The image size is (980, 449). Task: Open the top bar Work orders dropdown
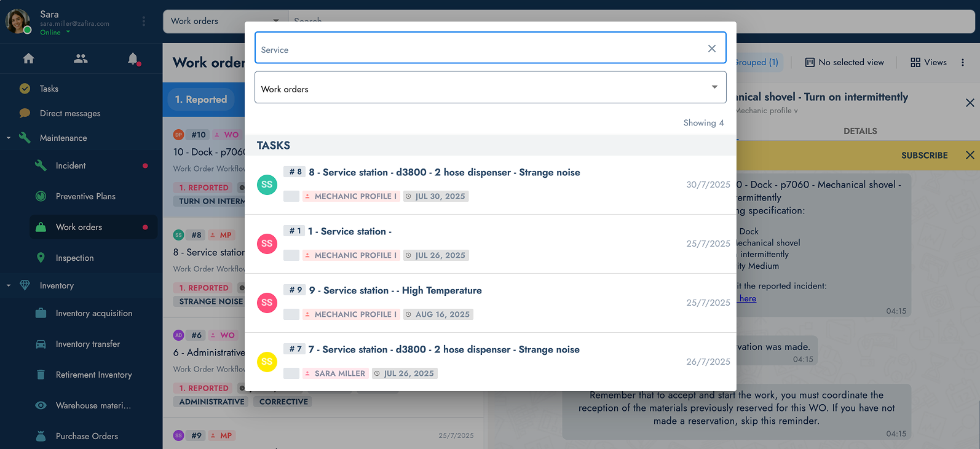click(225, 21)
